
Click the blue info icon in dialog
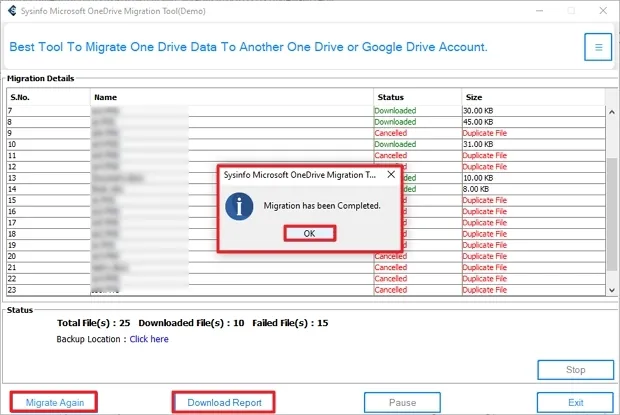tap(237, 206)
